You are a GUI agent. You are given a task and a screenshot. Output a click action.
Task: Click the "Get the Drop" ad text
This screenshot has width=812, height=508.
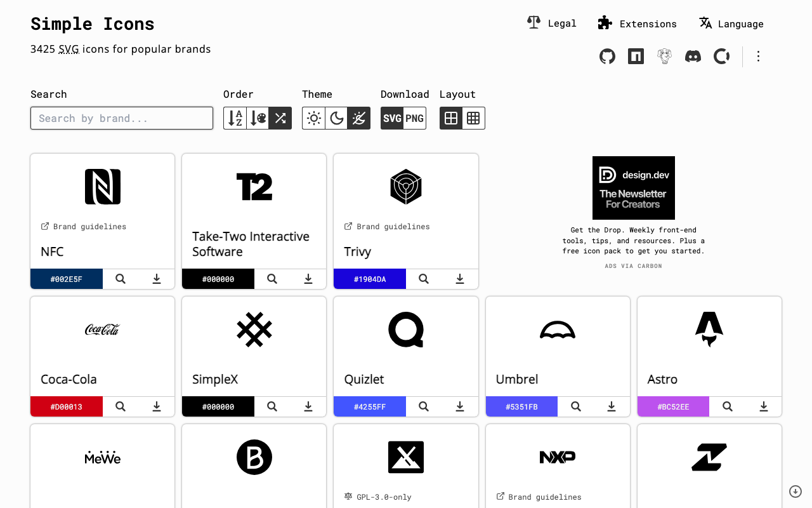pyautogui.click(x=634, y=241)
